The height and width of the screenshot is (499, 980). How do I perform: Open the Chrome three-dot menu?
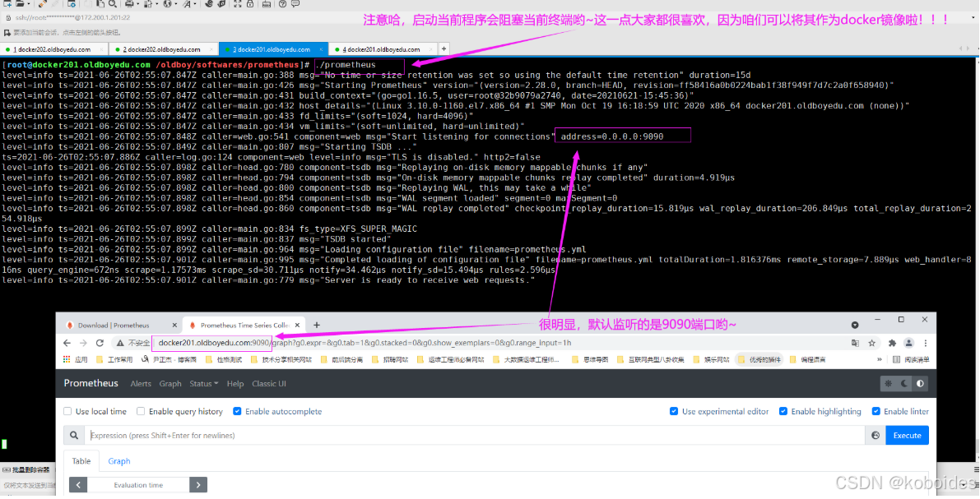[x=926, y=343]
